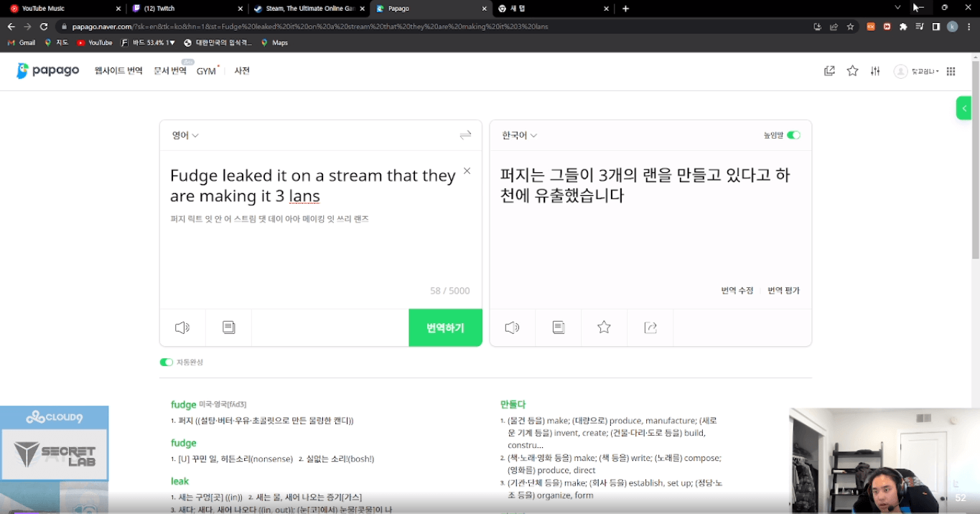The width and height of the screenshot is (980, 514).
Task: Reload the Papago page
Action: pos(44,27)
